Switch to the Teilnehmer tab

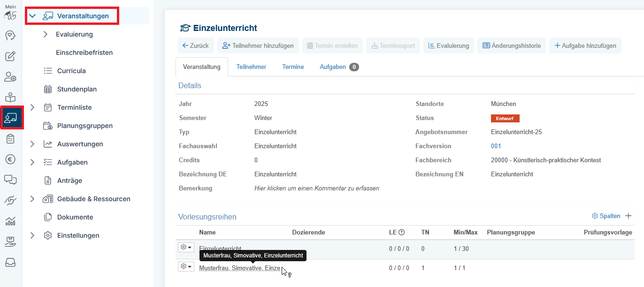(251, 67)
